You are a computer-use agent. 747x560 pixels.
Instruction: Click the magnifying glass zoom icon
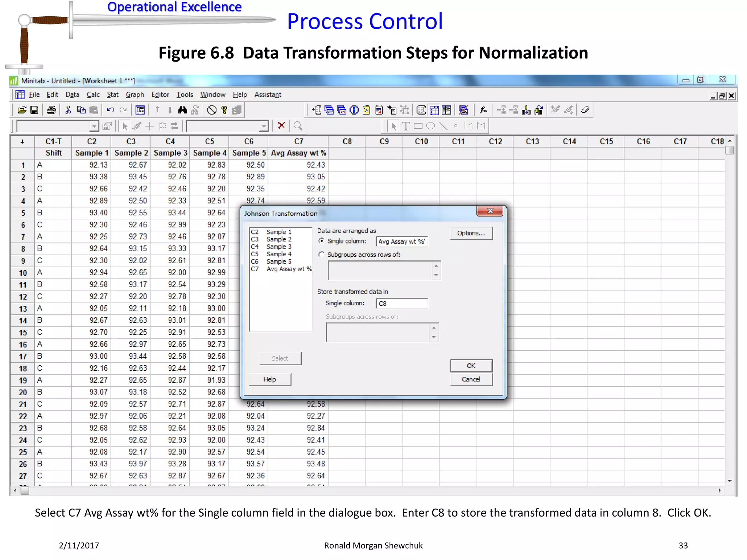click(x=298, y=126)
